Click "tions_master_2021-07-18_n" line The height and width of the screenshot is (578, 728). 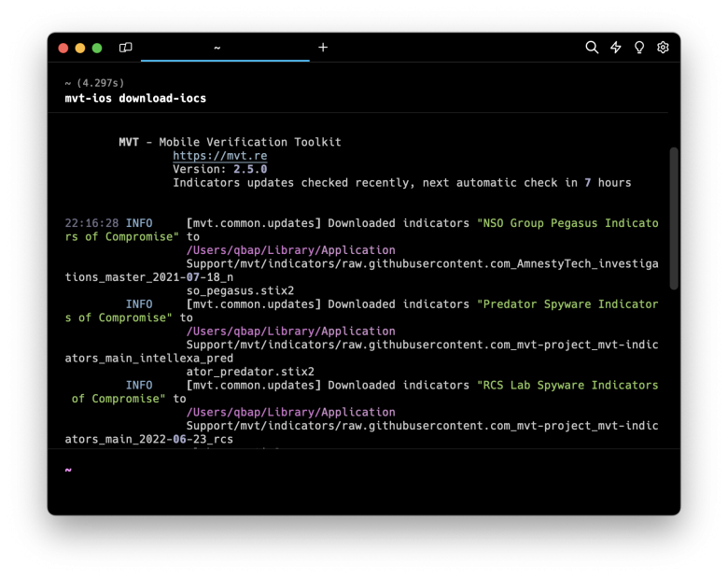149,277
